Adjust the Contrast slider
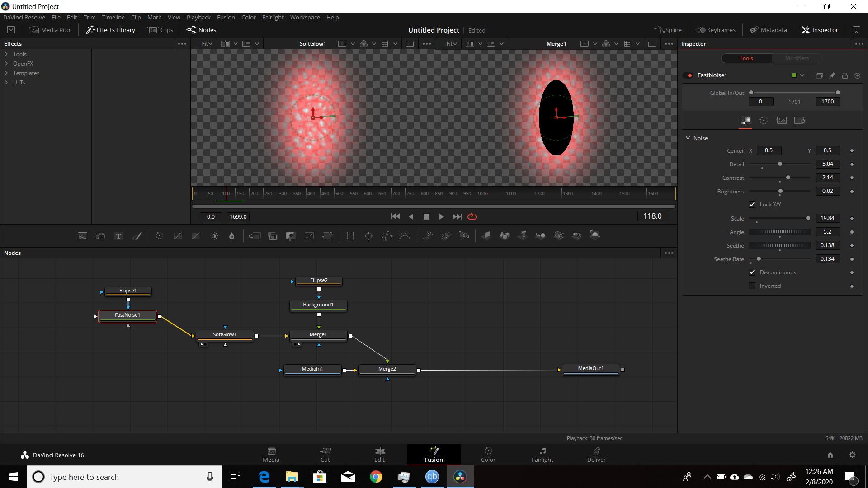 coord(779,178)
